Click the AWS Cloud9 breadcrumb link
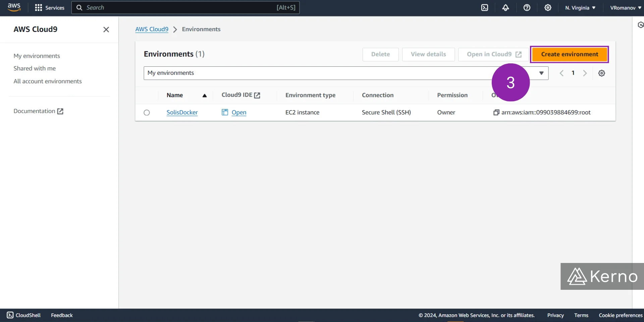Screen dimensions: 644x322 152,29
